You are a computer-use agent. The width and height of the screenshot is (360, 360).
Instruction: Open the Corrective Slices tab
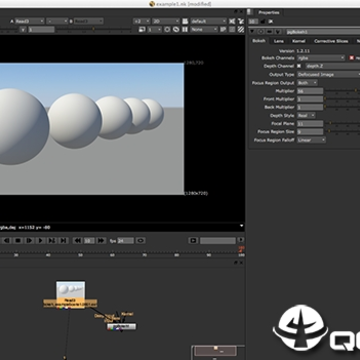click(x=331, y=41)
